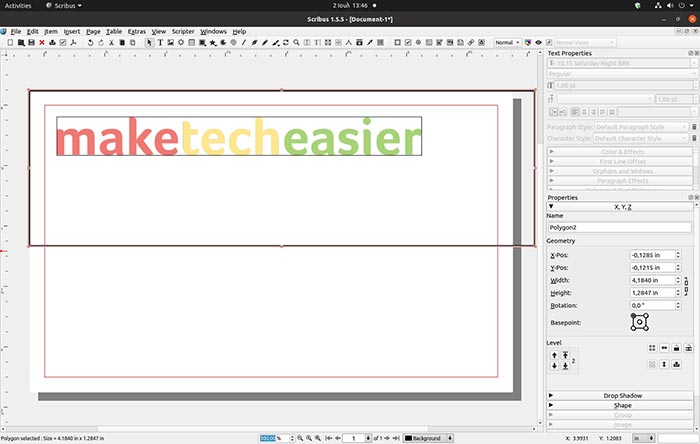Open the Item menu
The width and height of the screenshot is (700, 444).
[x=51, y=31]
